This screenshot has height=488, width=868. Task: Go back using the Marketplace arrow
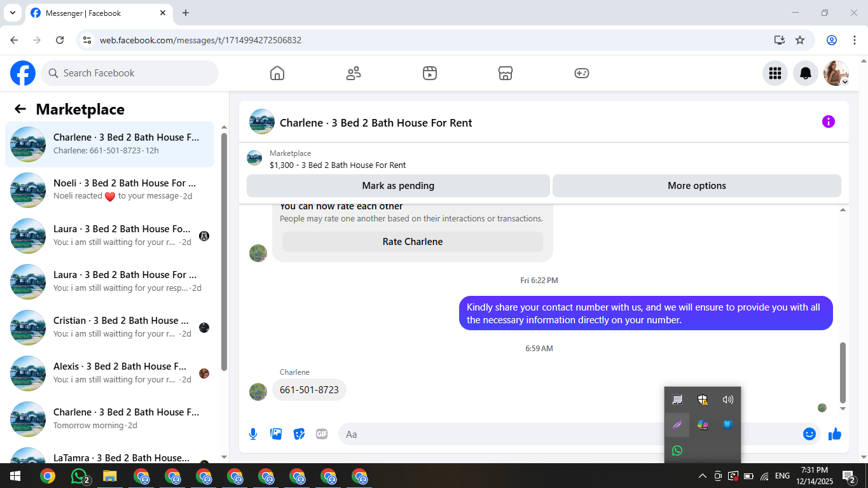(20, 109)
